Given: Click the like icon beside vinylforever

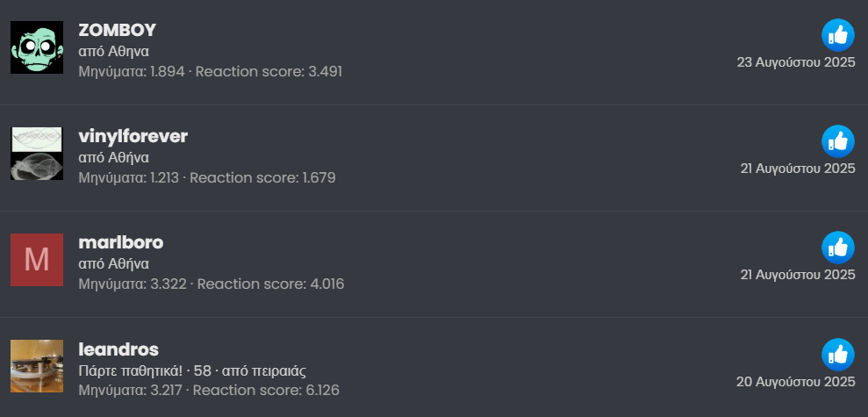Looking at the screenshot, I should coord(837,141).
